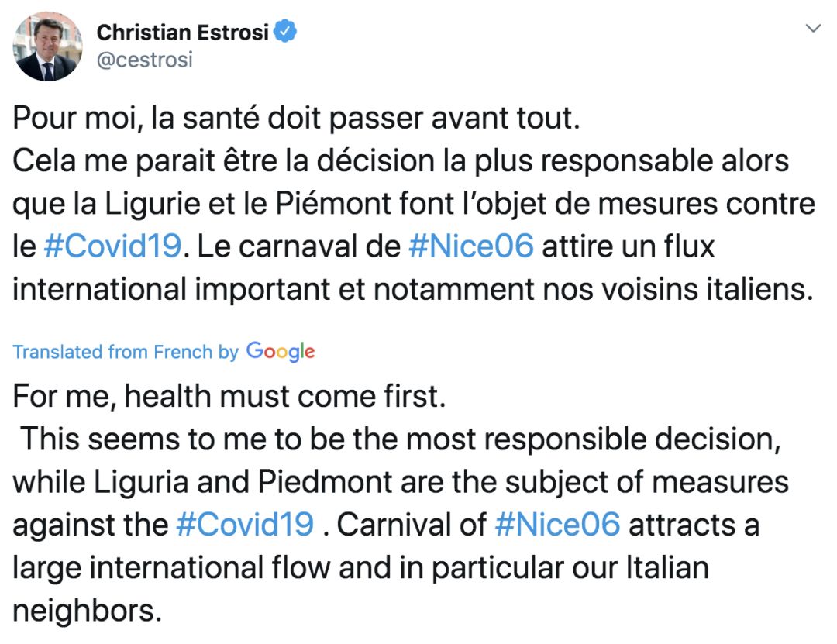Click the phrase 'Carnival of' in the translation
837x644 pixels.
[x=412, y=525]
